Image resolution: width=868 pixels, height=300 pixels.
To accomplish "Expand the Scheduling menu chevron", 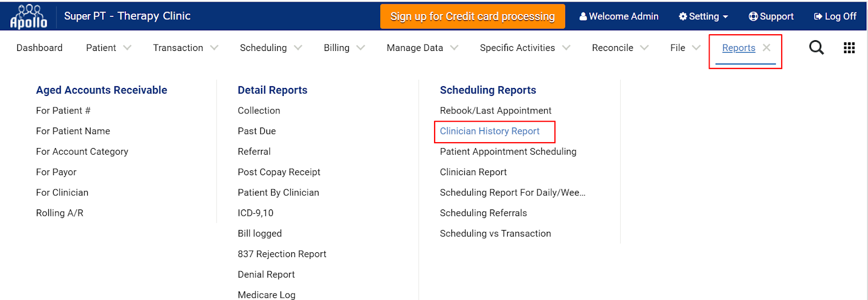I will click(x=298, y=48).
